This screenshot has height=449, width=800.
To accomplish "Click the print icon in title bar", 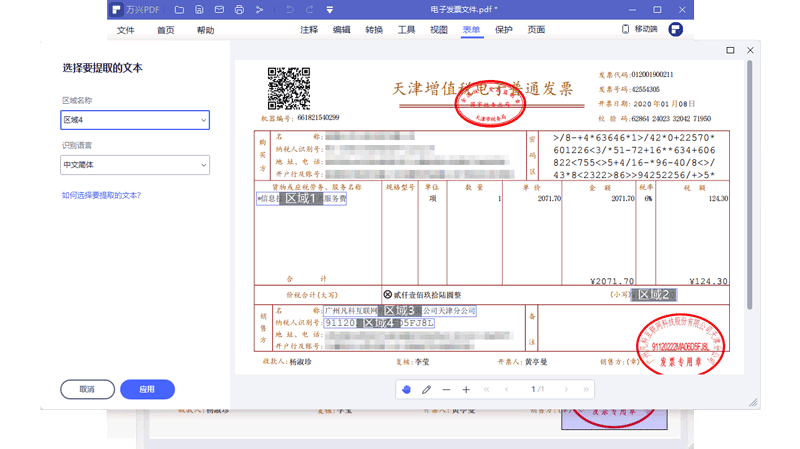I will [x=239, y=10].
